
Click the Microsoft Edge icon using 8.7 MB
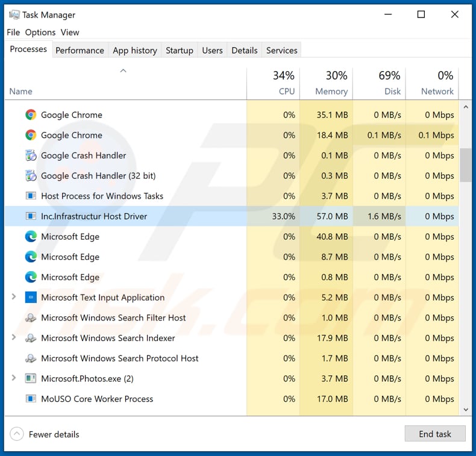coord(31,257)
